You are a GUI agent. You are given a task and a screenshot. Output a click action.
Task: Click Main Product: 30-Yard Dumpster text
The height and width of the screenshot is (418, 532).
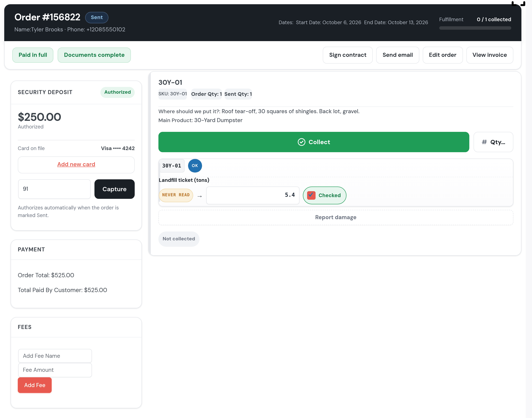(201, 120)
